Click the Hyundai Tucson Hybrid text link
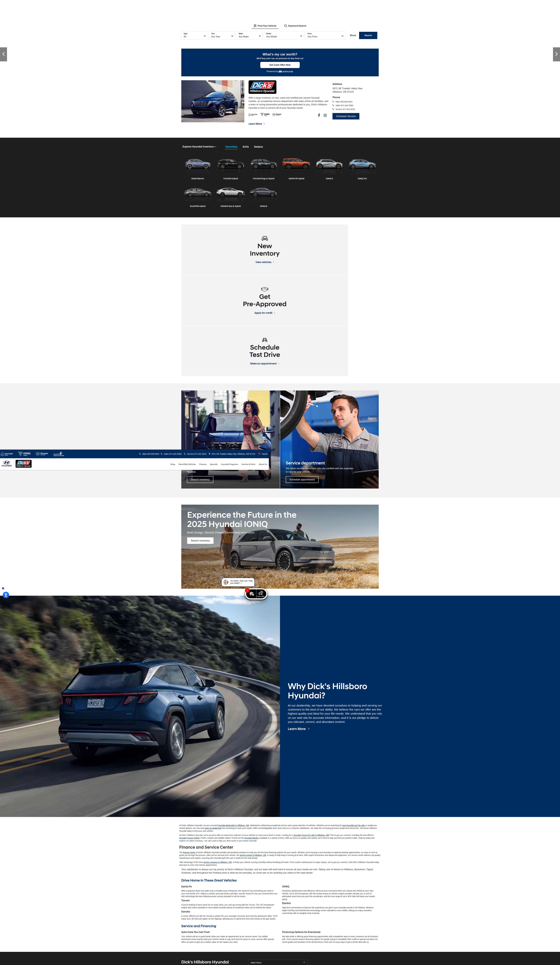Screen dimensions: 560x965 tap(189, 838)
